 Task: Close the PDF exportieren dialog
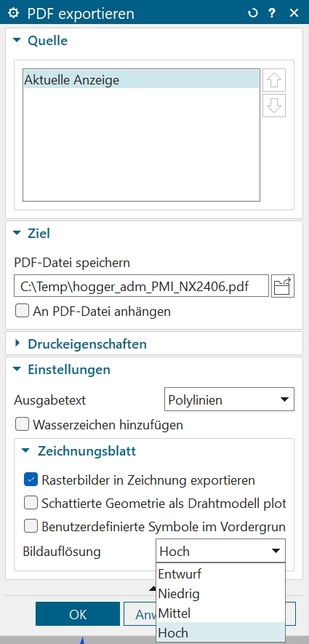point(294,13)
